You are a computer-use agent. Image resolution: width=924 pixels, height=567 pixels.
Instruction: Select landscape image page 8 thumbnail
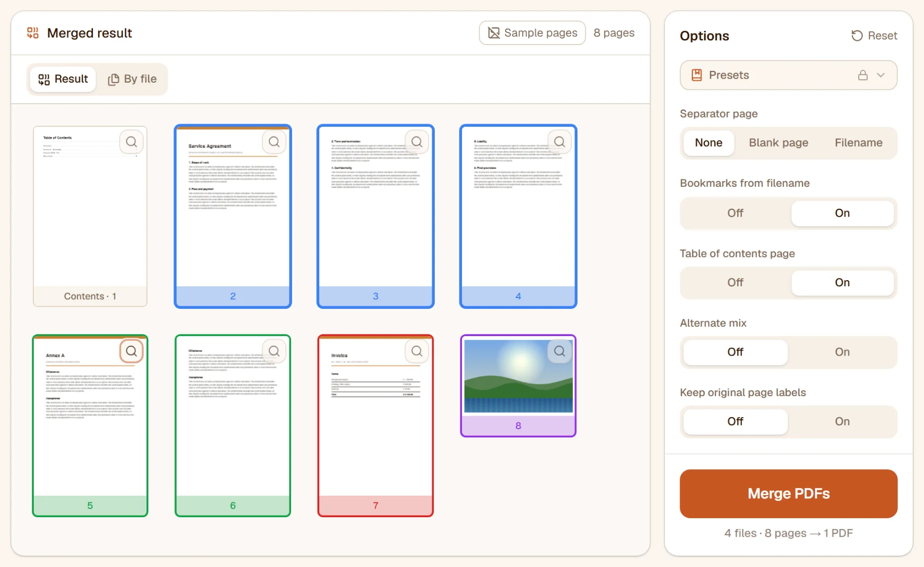(518, 386)
